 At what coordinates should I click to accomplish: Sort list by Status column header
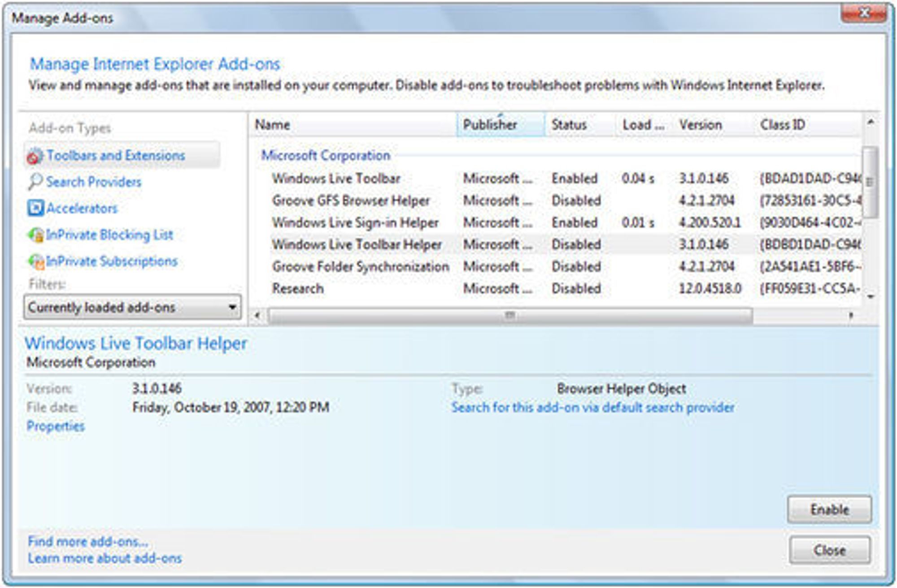point(580,125)
